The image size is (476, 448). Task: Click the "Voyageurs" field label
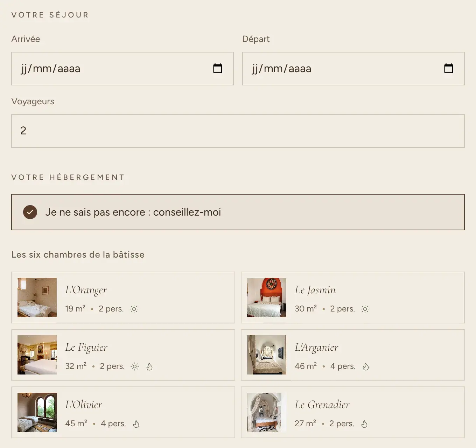click(33, 101)
